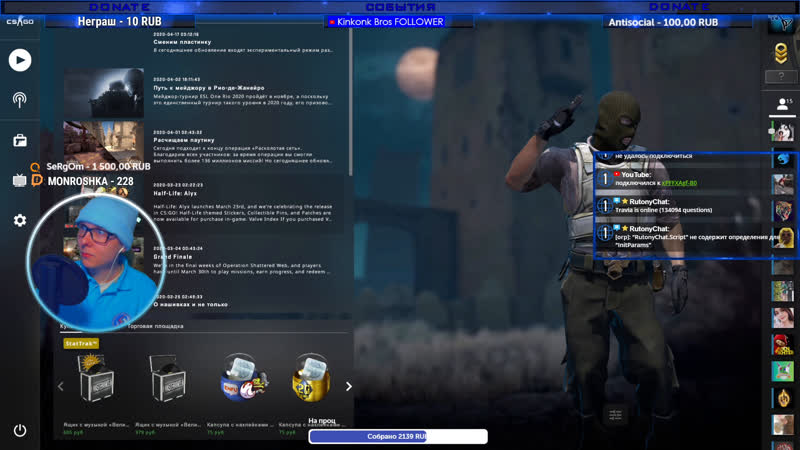Open the inventory briefcase icon
This screenshot has width=800, height=450.
(x=20, y=141)
